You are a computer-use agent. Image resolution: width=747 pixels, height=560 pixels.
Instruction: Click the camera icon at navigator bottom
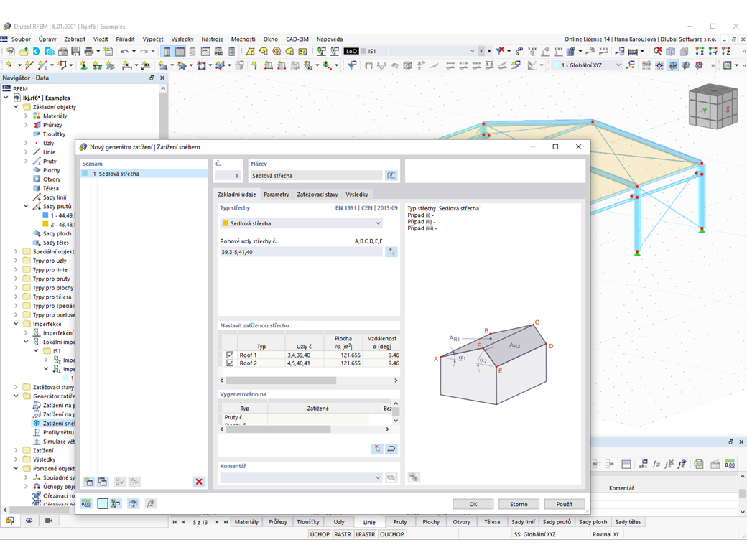tap(48, 521)
